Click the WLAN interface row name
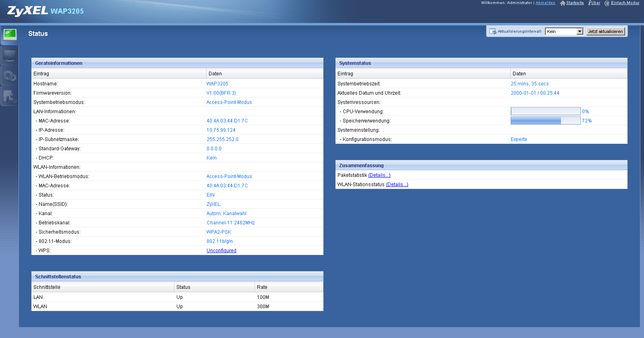This screenshot has width=644, height=338. pyautogui.click(x=40, y=307)
